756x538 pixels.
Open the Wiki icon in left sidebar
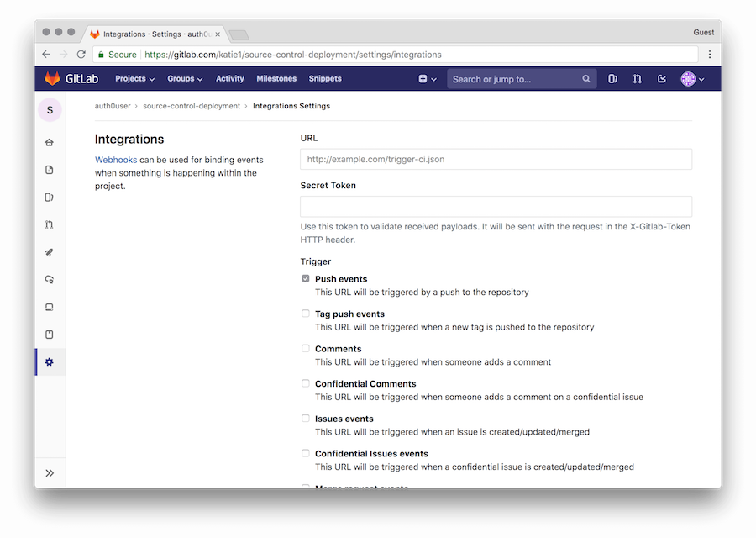(50, 335)
